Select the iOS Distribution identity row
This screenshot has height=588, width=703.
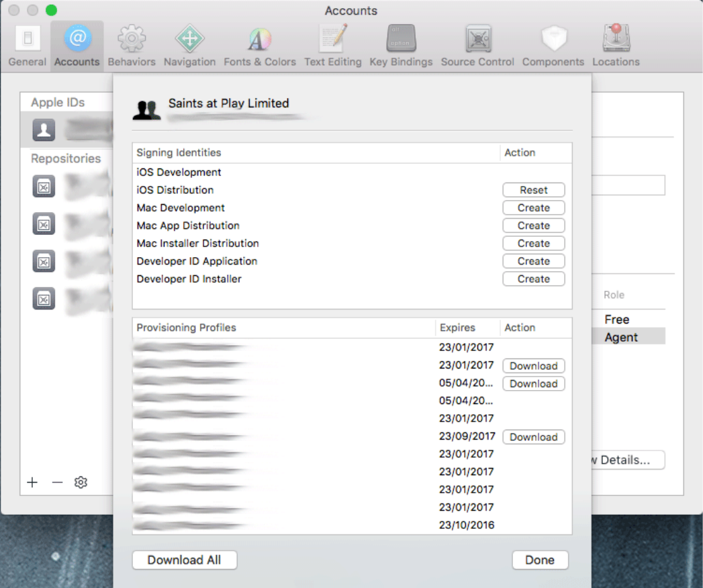(x=352, y=190)
